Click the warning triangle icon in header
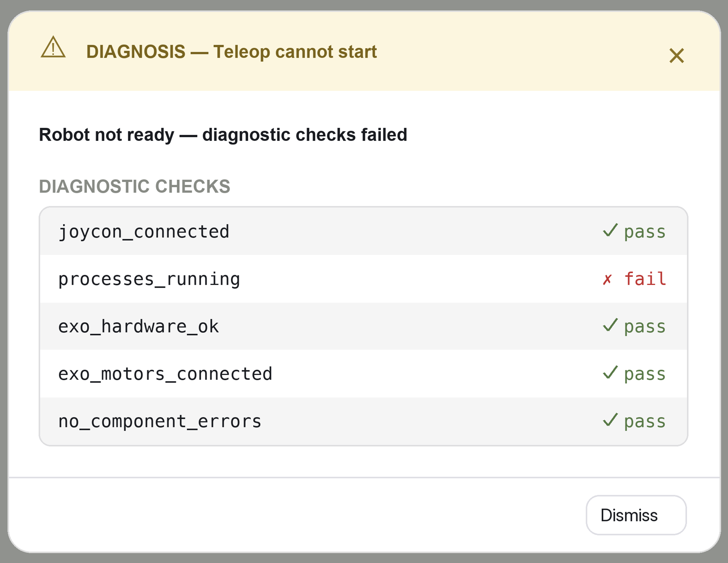728x563 pixels. click(x=53, y=47)
